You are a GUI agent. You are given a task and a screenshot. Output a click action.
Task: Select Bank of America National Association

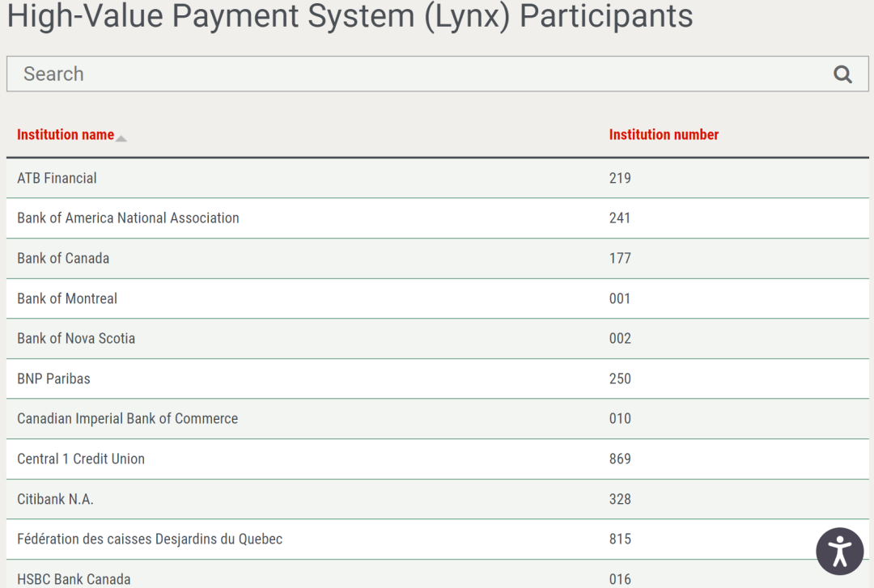coord(128,218)
